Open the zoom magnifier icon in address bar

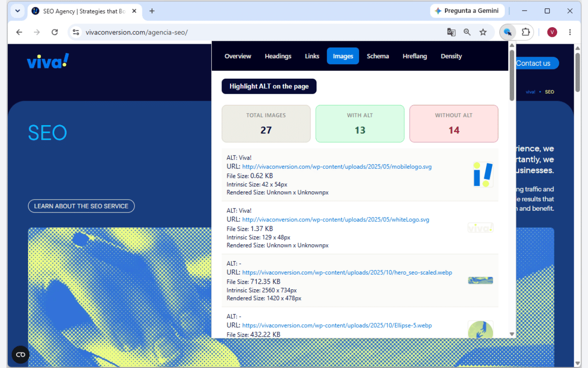pos(467,32)
